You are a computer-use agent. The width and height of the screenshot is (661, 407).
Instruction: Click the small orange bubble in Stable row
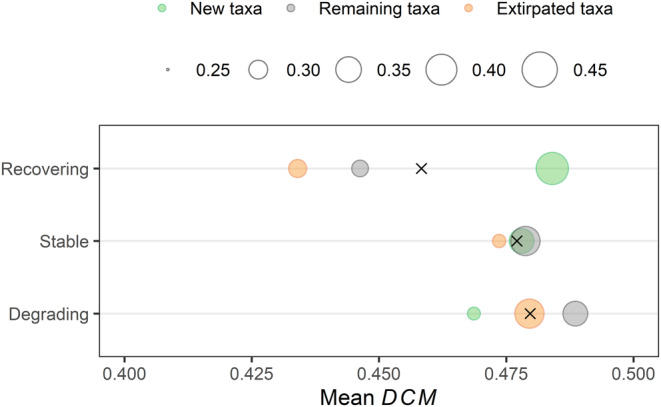[x=499, y=241]
